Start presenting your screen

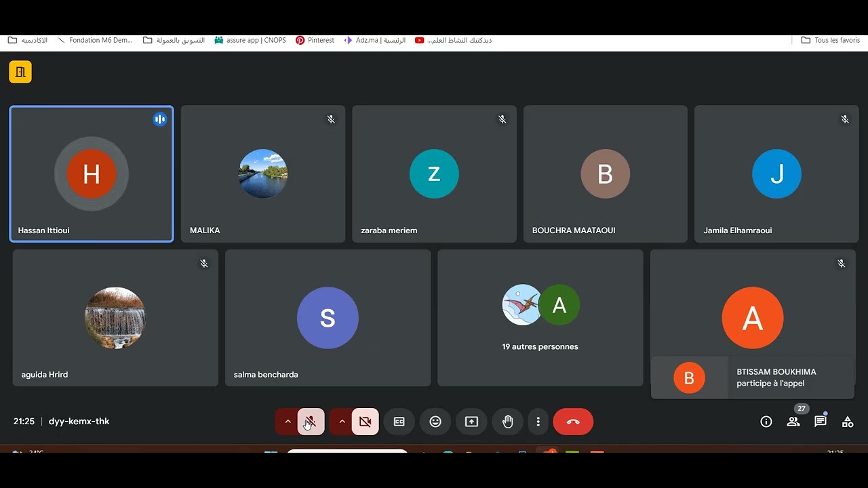471,422
